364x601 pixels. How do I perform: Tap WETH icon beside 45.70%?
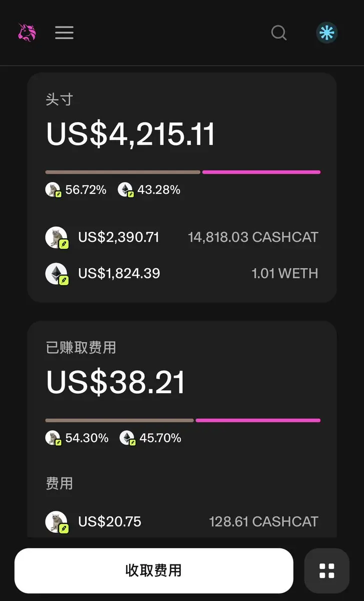[127, 438]
